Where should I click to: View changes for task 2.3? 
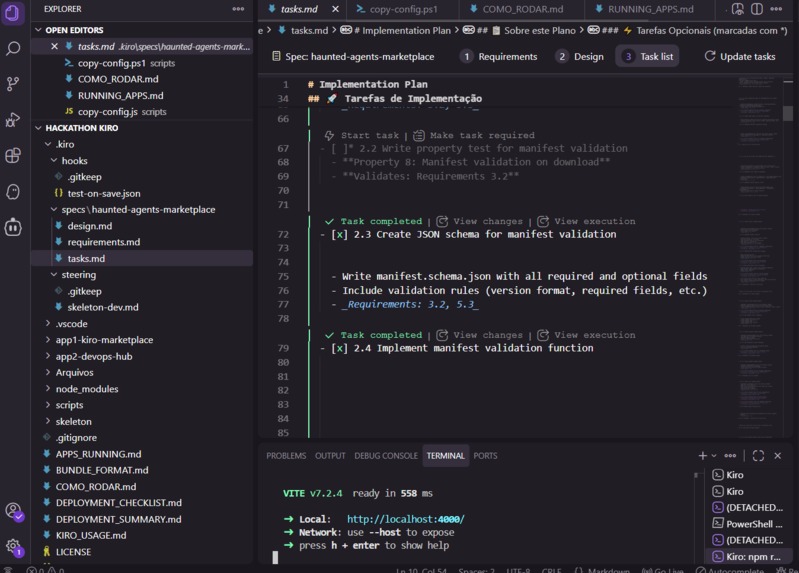click(480, 221)
